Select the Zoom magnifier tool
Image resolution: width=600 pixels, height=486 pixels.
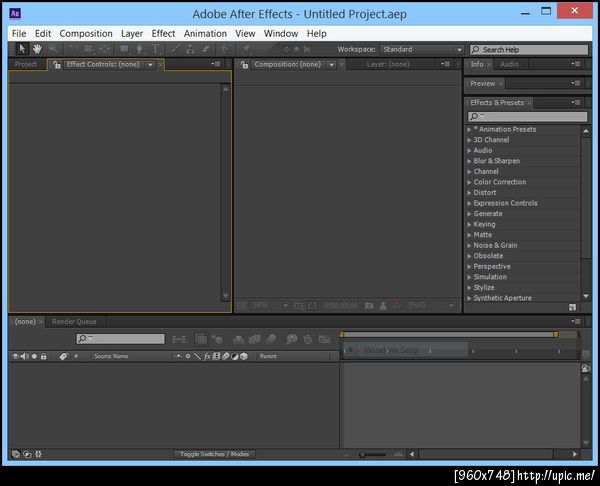(53, 49)
